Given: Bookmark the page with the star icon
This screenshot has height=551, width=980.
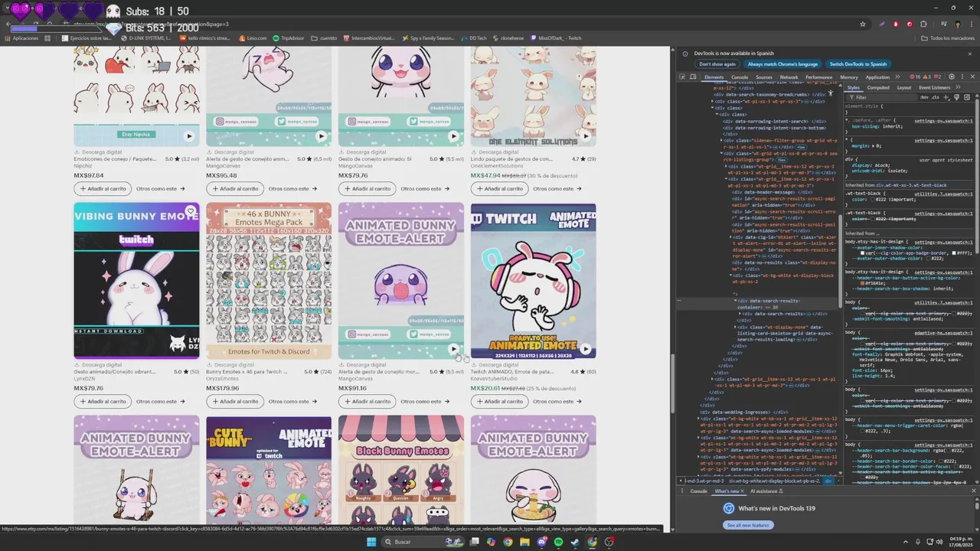Looking at the screenshot, I should click(x=863, y=24).
